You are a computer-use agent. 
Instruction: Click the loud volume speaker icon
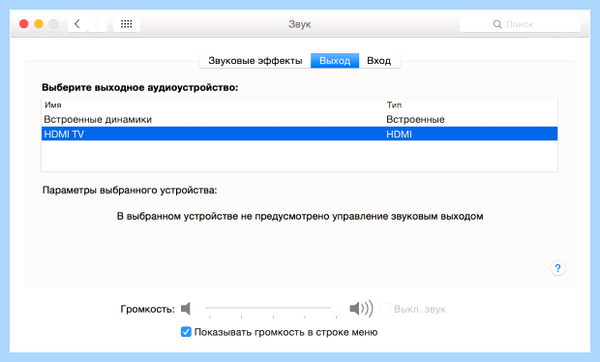click(361, 308)
